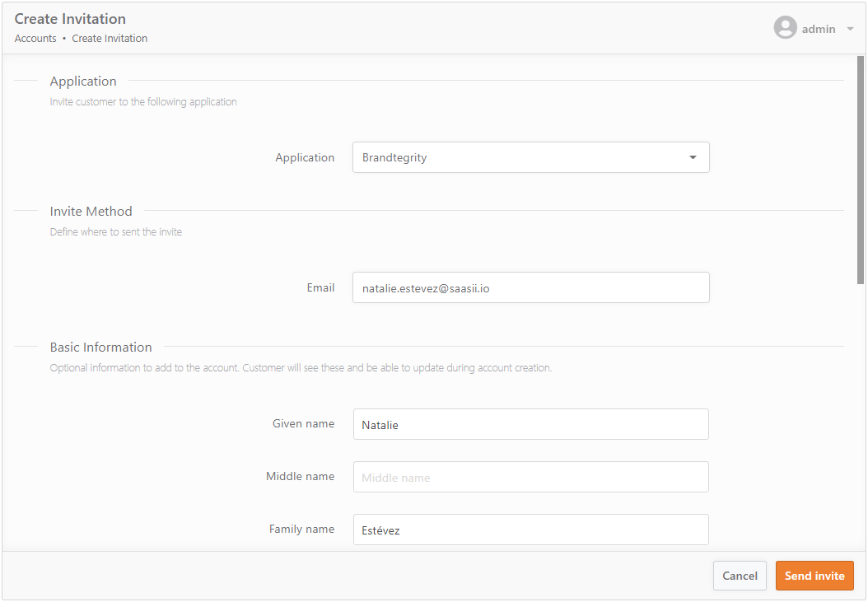
Task: Click the Application section heading
Action: [83, 81]
